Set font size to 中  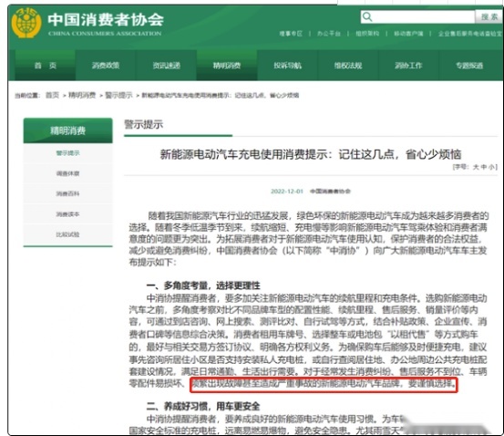tap(484, 167)
